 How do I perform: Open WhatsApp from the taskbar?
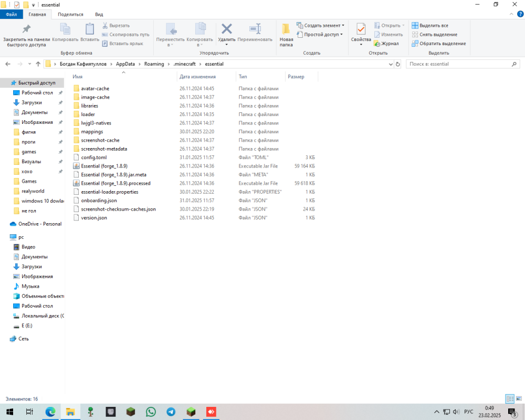coord(151,412)
